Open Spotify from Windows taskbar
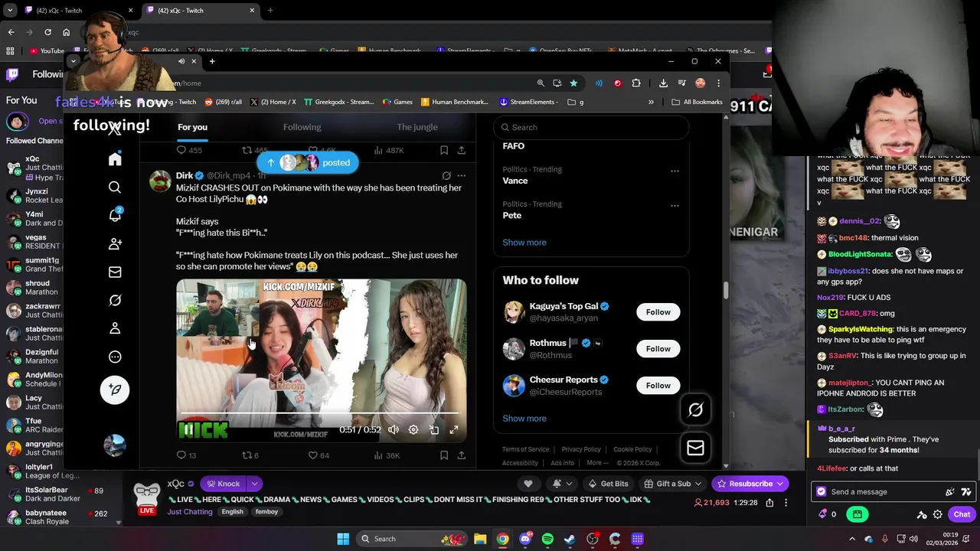The width and height of the screenshot is (980, 551). [547, 539]
